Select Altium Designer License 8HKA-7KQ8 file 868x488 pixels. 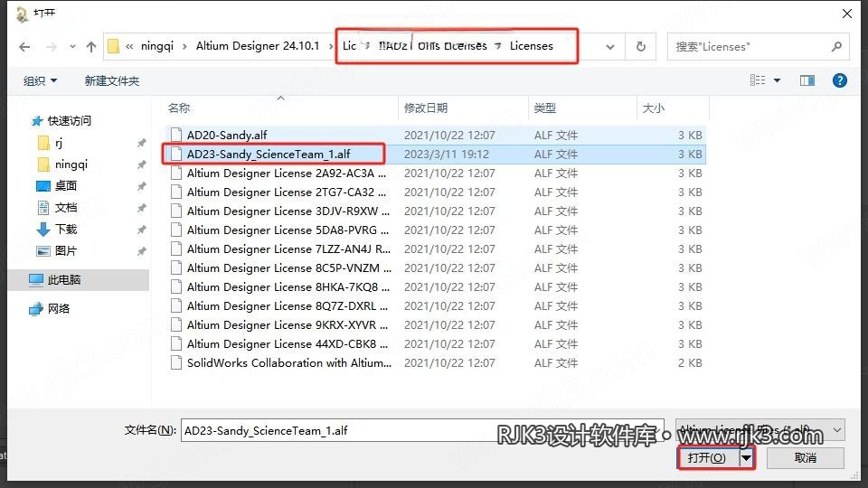point(435,286)
